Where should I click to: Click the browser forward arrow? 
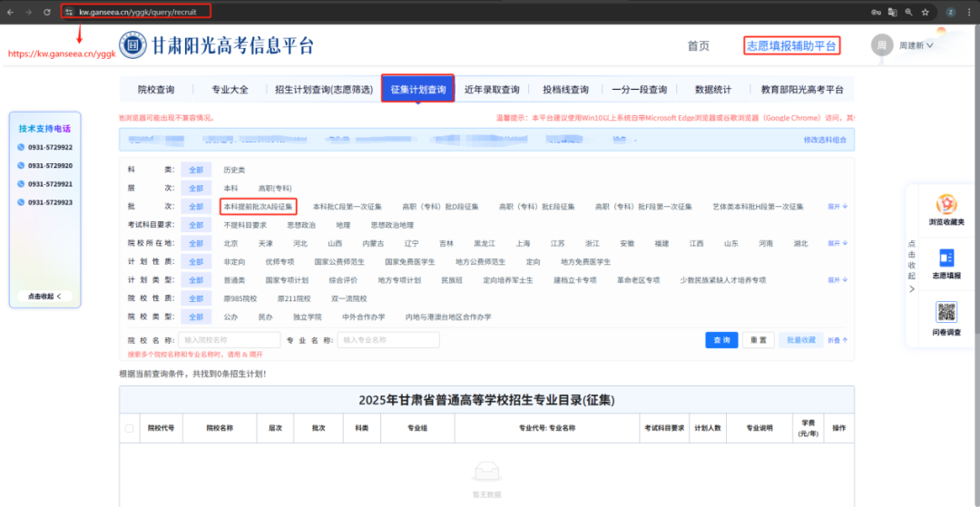pyautogui.click(x=28, y=12)
